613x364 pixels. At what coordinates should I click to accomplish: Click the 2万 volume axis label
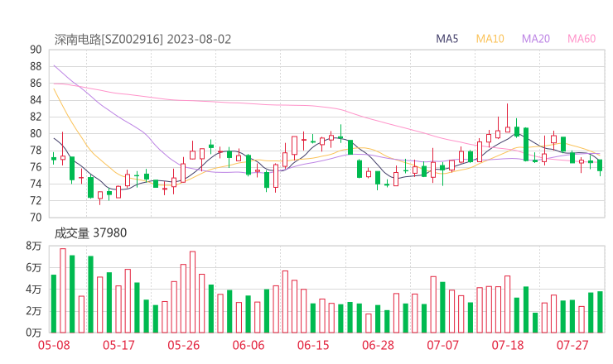34,311
